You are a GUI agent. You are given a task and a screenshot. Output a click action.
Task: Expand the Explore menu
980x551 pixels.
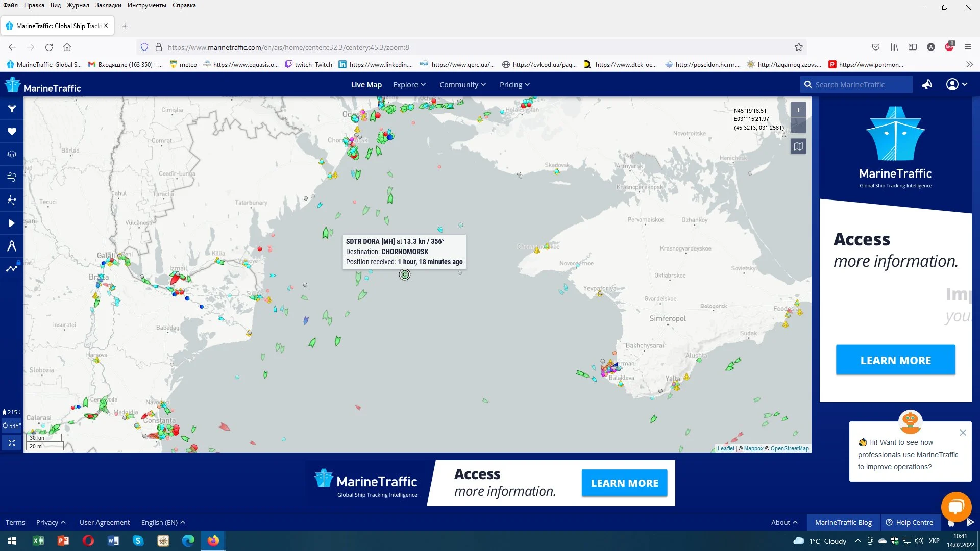click(409, 85)
